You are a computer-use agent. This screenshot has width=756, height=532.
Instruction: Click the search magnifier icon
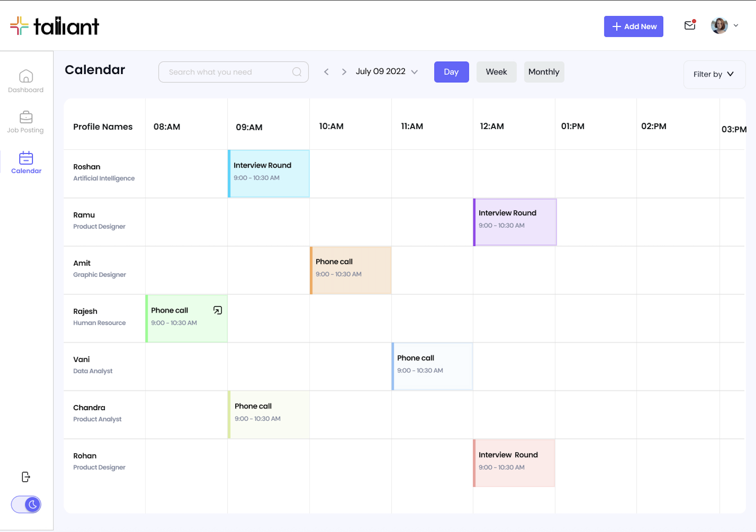coord(297,72)
